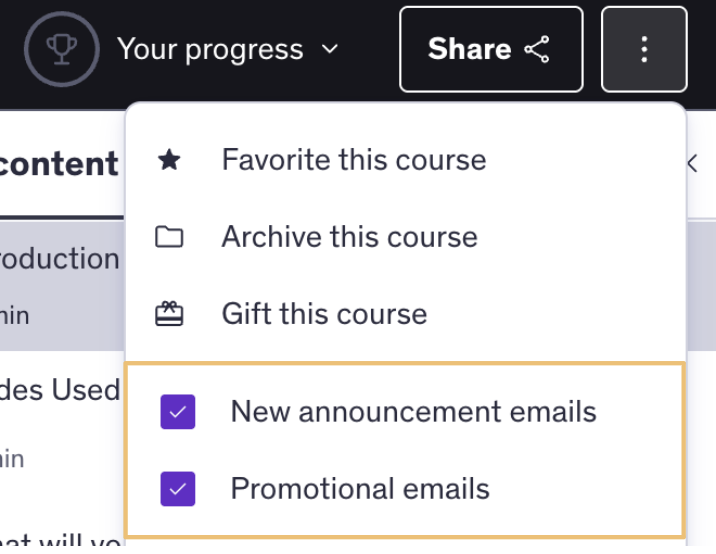Viewport: 716px width, 554px height.
Task: Click the Share button
Action: point(491,49)
